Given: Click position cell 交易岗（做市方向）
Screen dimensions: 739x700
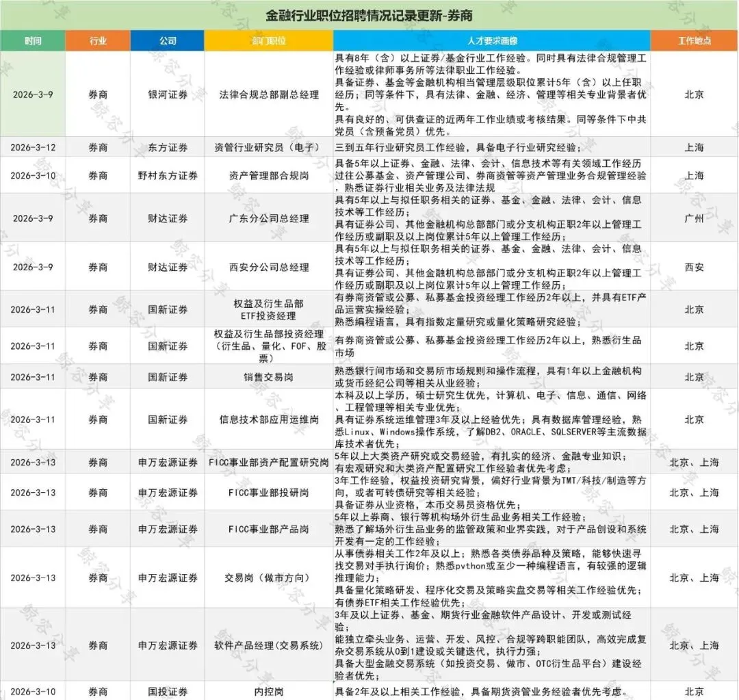Looking at the screenshot, I should [x=269, y=578].
